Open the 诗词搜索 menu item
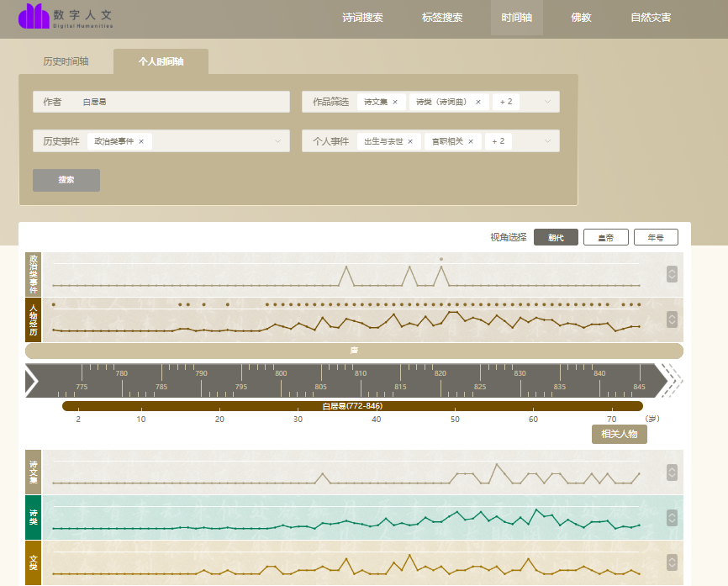The image size is (728, 586). coord(362,18)
